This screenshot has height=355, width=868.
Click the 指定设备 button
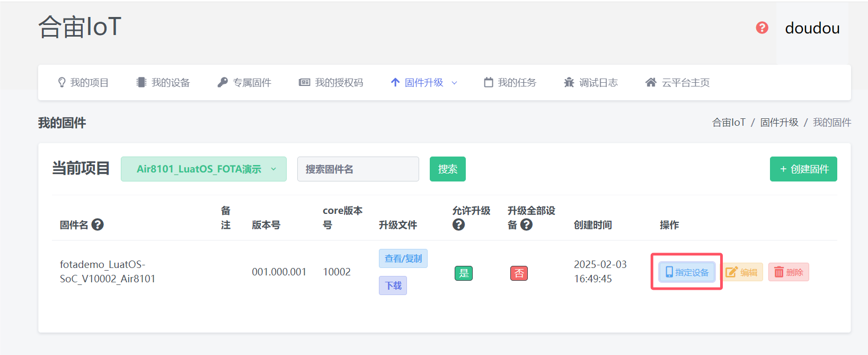coord(687,272)
